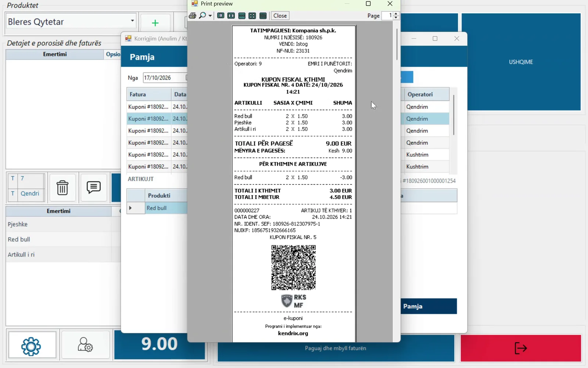Select the USHQIME category tile
This screenshot has height=368, width=588.
click(x=521, y=62)
